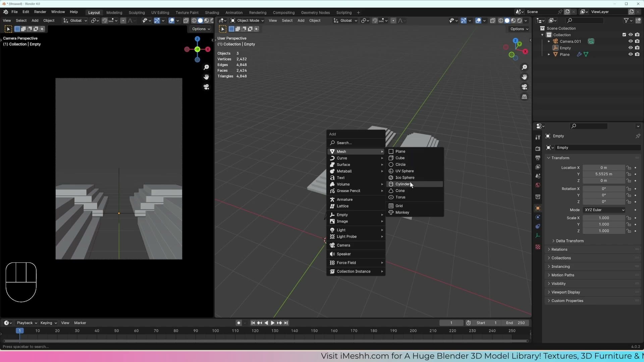Open the Physics properties tab
The image size is (644, 362).
(x=538, y=217)
